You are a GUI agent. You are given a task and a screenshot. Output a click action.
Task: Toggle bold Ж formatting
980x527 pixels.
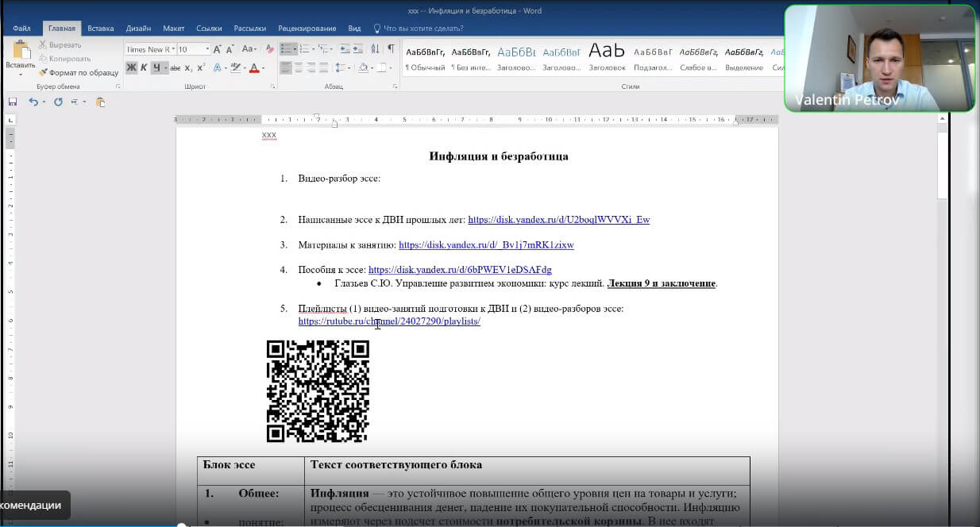[131, 67]
